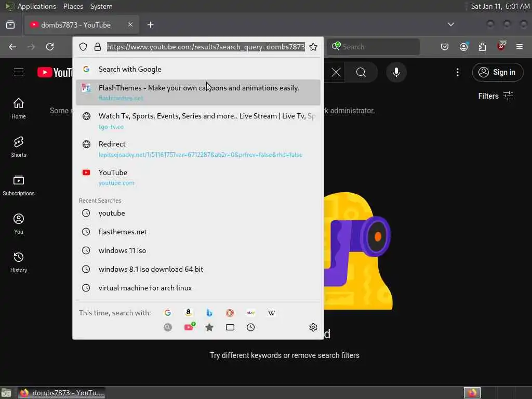Reload the current page
The image size is (532, 399).
[50, 47]
